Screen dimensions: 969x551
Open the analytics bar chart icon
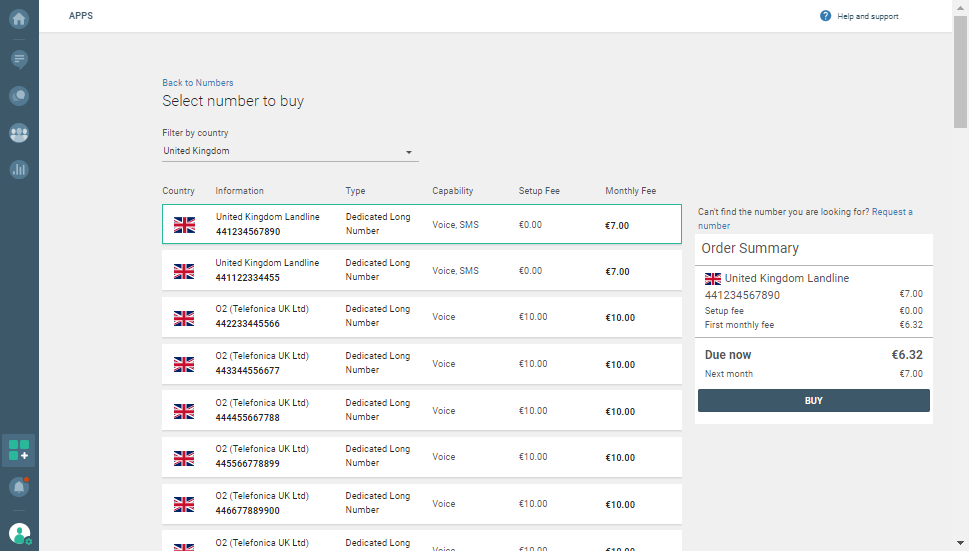19,169
